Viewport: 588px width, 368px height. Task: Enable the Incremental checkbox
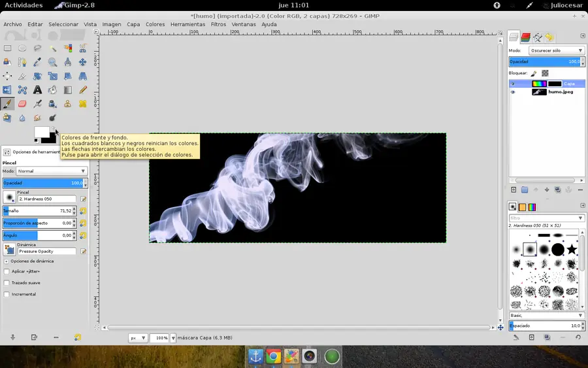[x=7, y=294]
